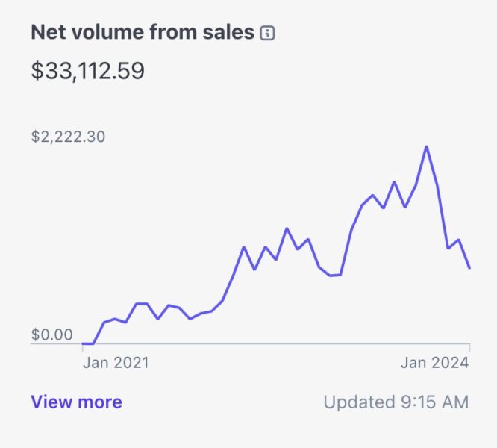Click the highest peak of the sales line
Screen dimensions: 497x448
(426, 146)
